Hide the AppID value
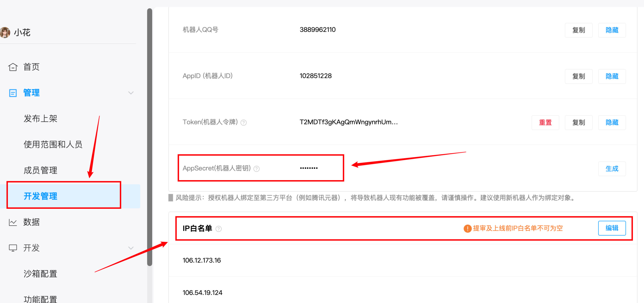Viewport: 644px width, 303px height. (x=612, y=76)
